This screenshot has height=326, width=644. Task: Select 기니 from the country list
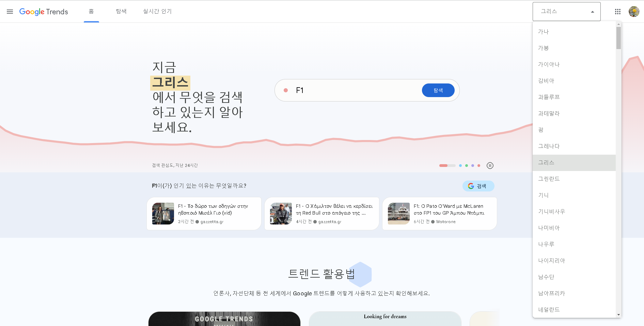click(574, 195)
